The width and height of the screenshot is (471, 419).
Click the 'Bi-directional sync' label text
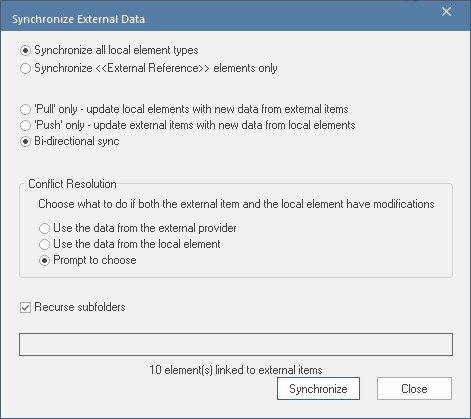77,141
